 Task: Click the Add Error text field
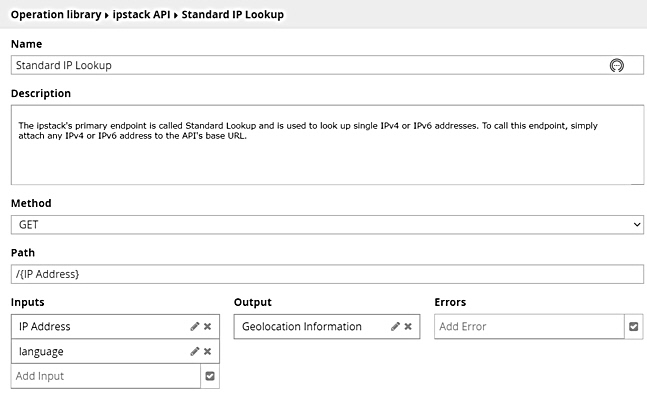point(527,326)
